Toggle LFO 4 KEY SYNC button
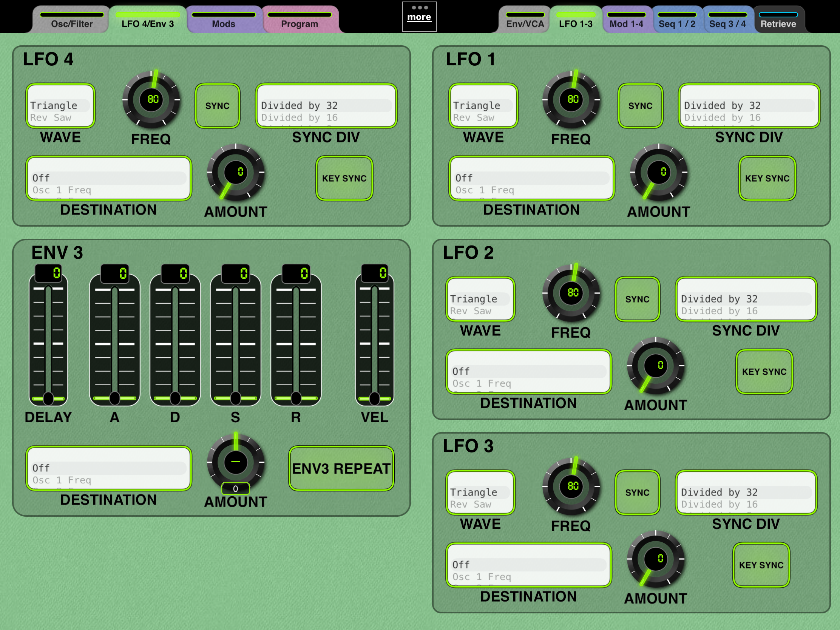This screenshot has height=630, width=840. click(x=344, y=178)
